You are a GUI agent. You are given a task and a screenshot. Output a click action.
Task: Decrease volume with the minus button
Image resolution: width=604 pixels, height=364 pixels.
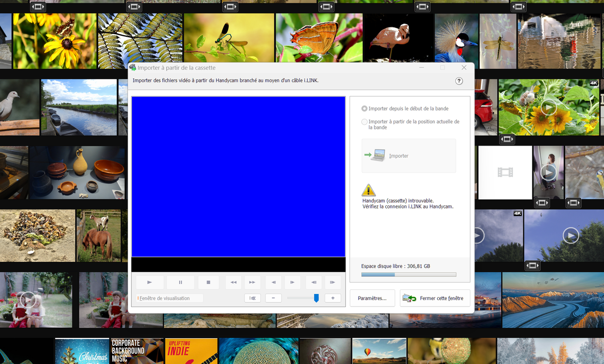[273, 298]
